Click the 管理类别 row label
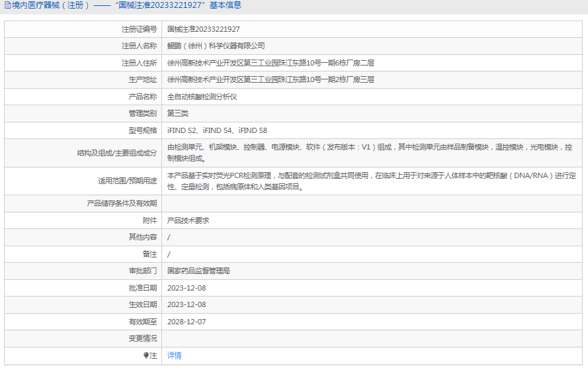588x370 pixels. (x=143, y=113)
